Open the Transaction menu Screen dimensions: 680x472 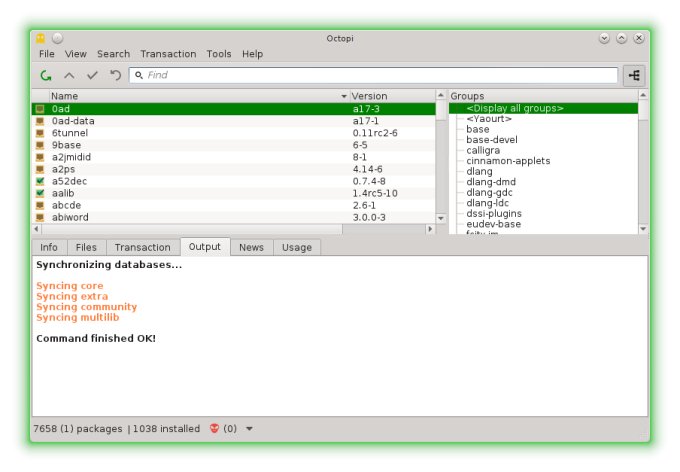point(168,54)
